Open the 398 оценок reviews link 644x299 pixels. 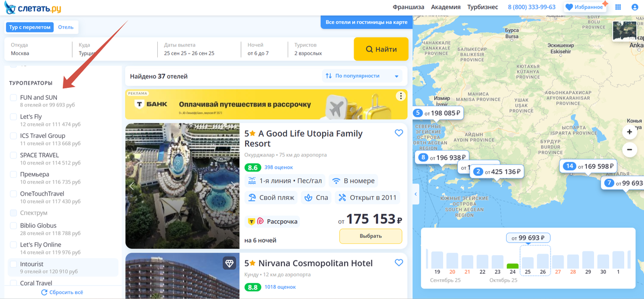pos(279,167)
